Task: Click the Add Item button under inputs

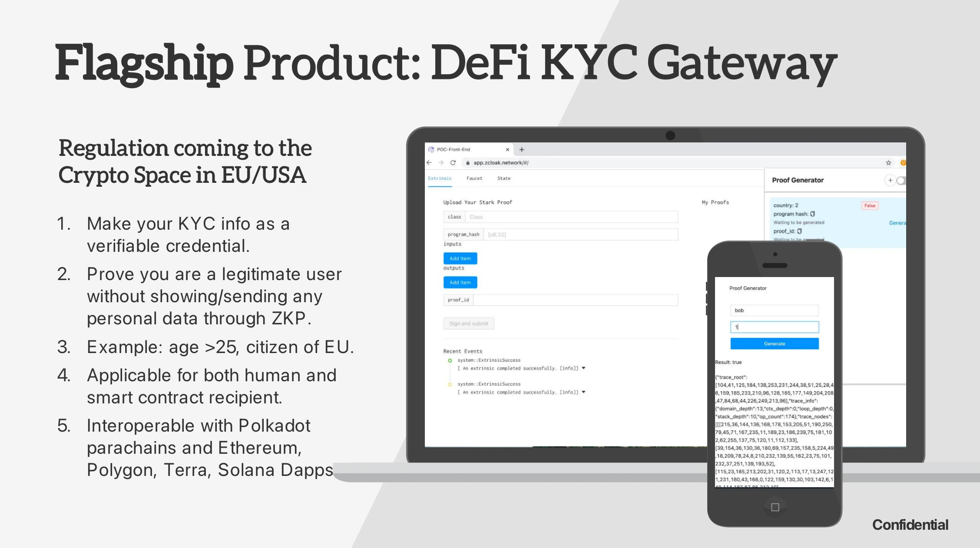Action: 460,258
